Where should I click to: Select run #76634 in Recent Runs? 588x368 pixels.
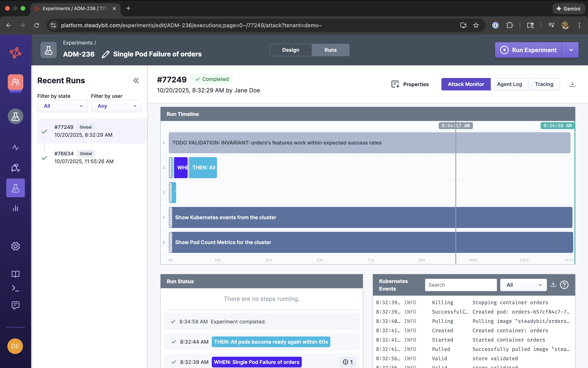click(84, 158)
